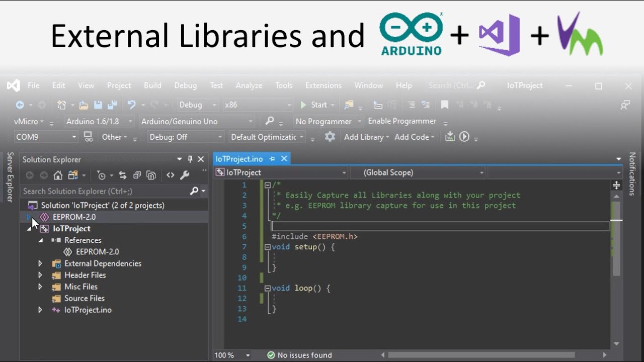Click the Upload icon beside Add Code
Image resolution: width=644 pixels, height=362 pixels.
pyautogui.click(x=450, y=136)
